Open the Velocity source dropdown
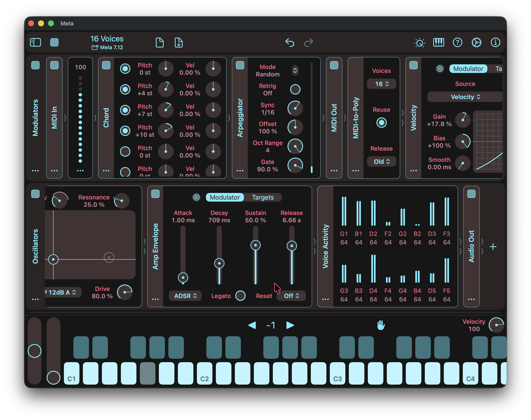This screenshot has height=420, width=531. point(465,97)
